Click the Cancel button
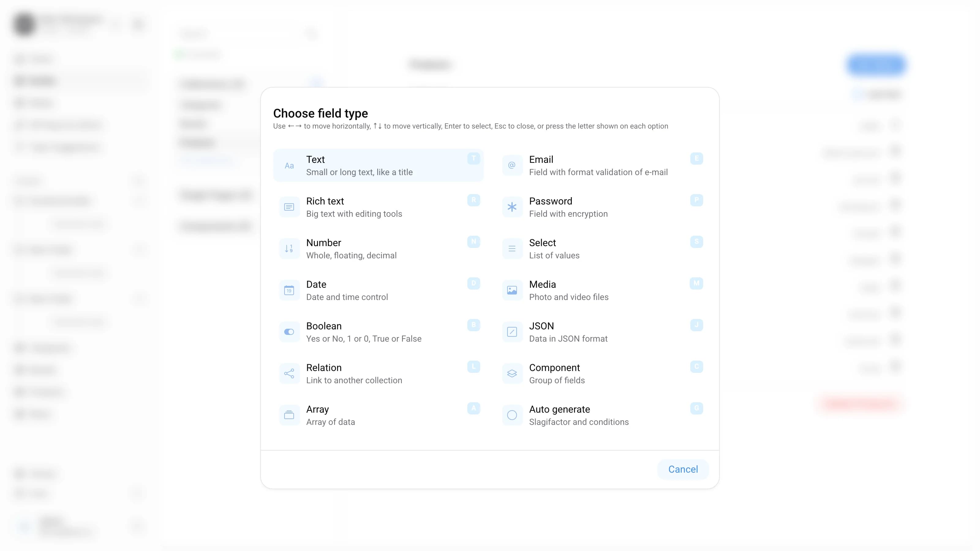 683,469
